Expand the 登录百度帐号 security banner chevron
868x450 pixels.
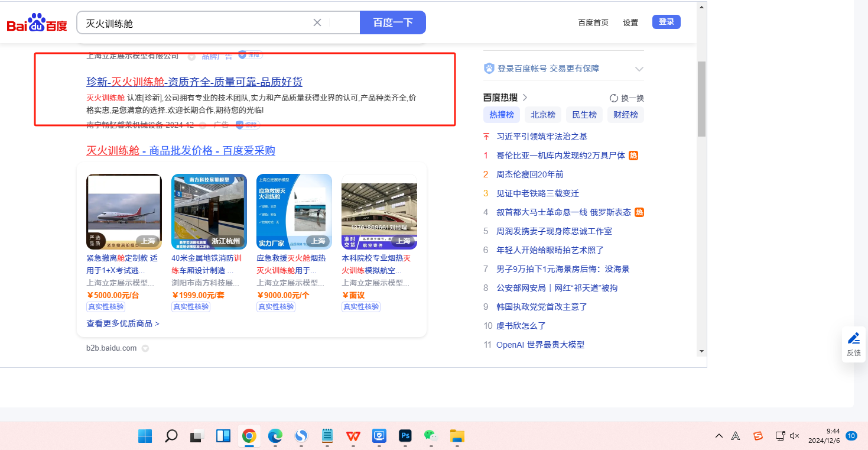639,69
